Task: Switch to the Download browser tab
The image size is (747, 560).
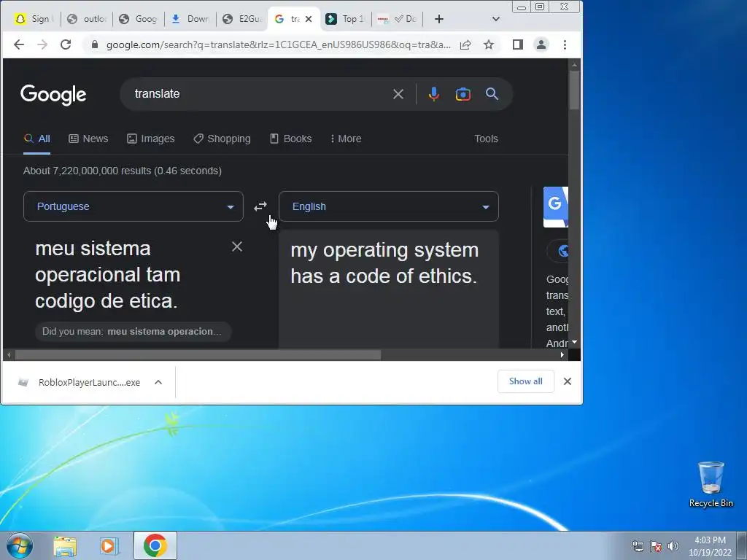Action: [x=190, y=19]
